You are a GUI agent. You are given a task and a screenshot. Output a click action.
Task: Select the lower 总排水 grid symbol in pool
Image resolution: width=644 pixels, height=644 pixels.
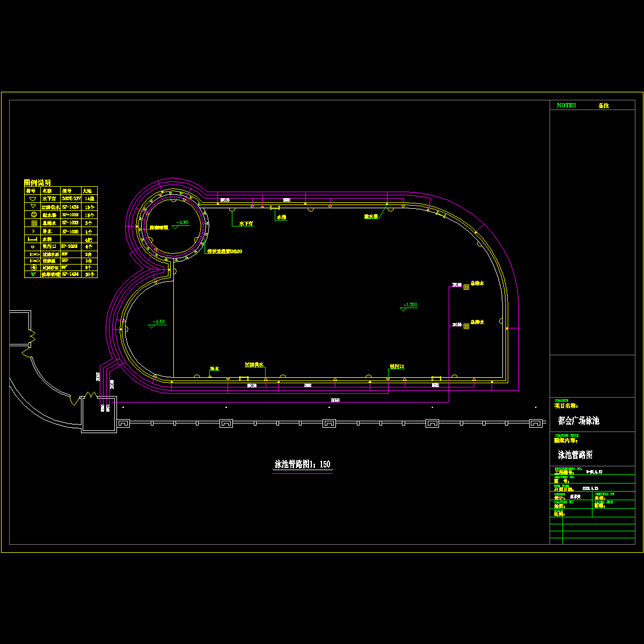466,326
